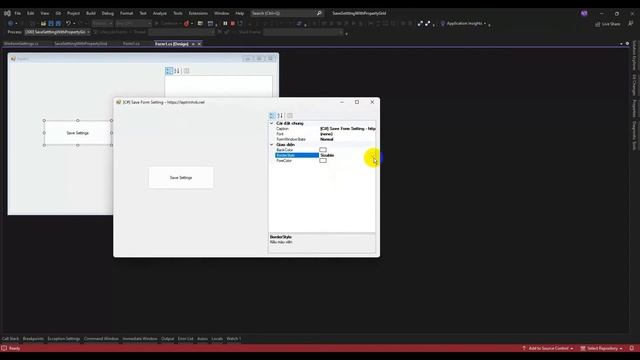Screen dimensions: 640x360
Task: Click the Save All toolbar icon
Action: (58, 24)
